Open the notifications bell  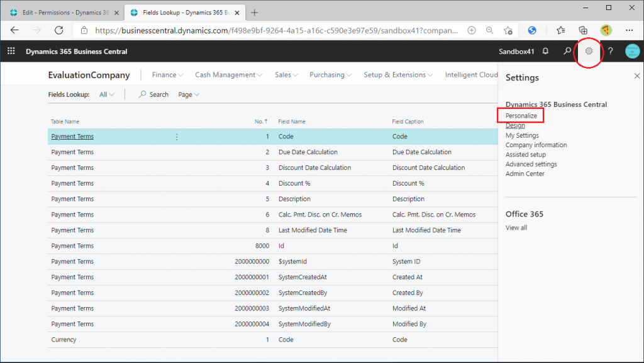tap(545, 51)
